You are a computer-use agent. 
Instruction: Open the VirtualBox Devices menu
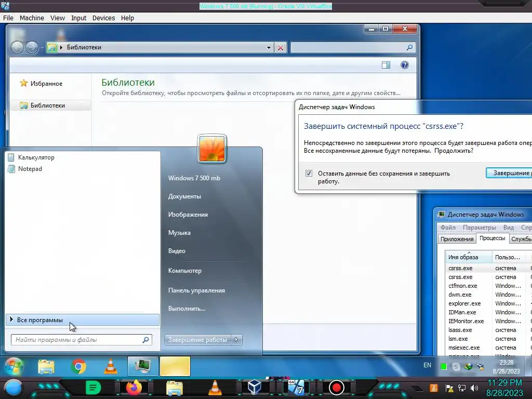tap(103, 18)
